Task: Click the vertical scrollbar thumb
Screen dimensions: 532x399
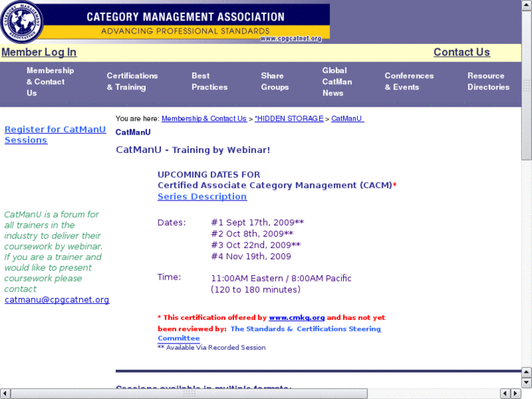Action: [526, 85]
